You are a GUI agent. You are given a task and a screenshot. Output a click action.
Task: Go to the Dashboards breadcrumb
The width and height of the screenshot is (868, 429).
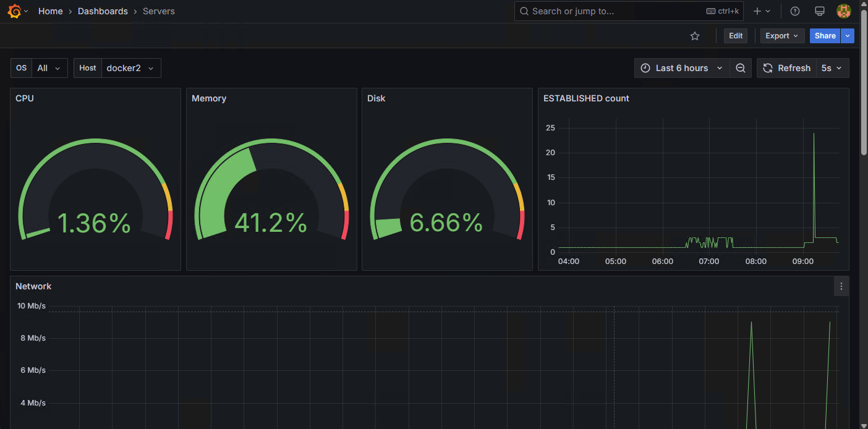coord(103,11)
